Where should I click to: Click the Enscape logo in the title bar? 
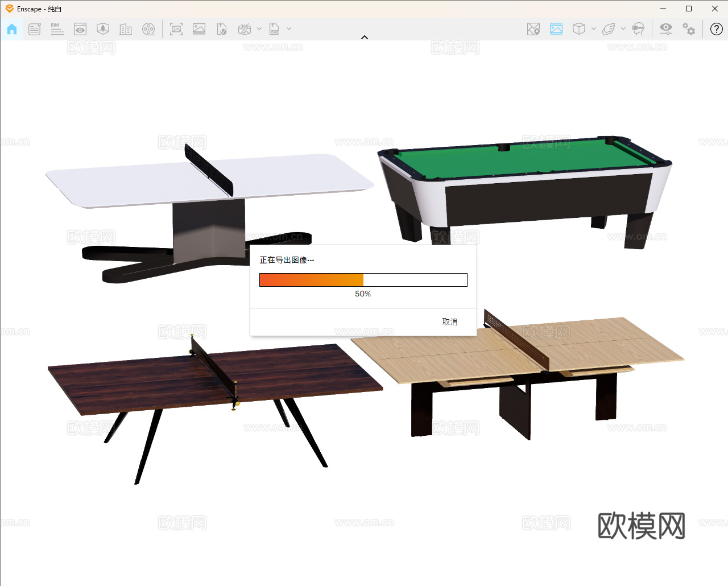coord(10,9)
